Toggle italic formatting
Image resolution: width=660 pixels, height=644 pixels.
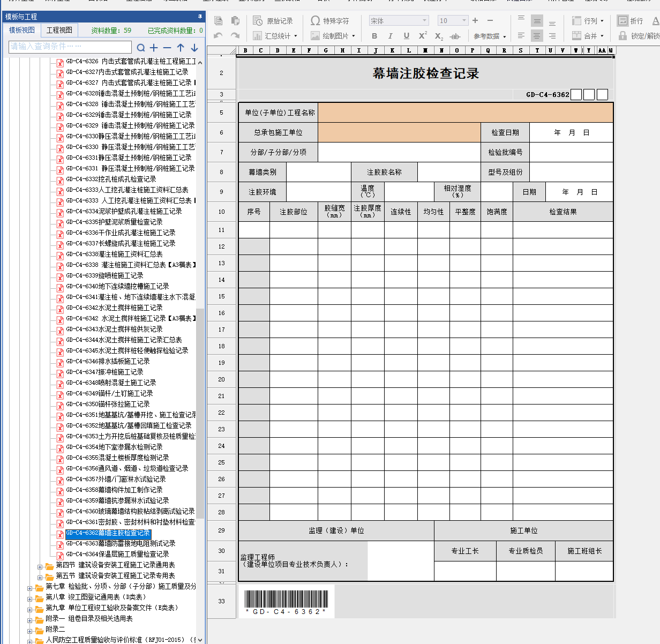pyautogui.click(x=390, y=36)
